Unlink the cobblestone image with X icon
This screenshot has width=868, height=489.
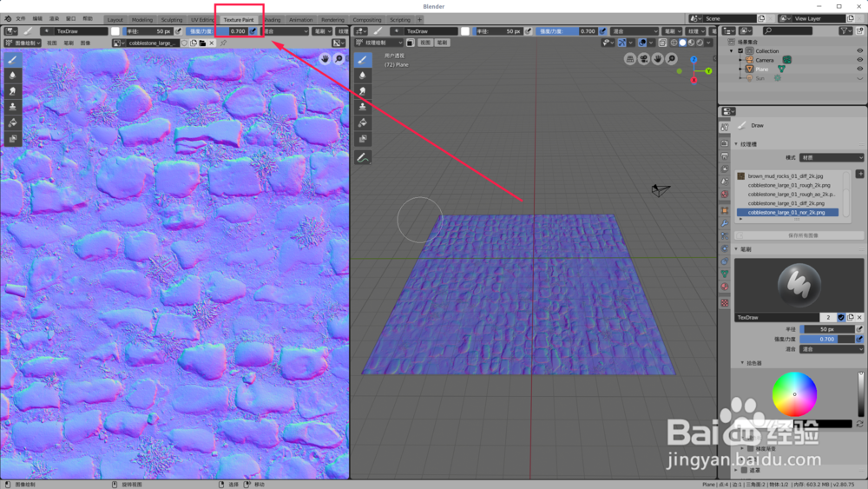coord(212,43)
